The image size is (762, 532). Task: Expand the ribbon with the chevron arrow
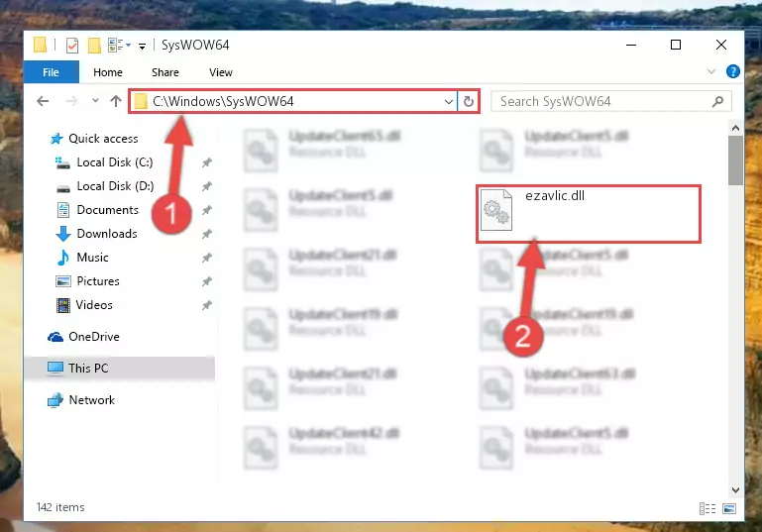pyautogui.click(x=711, y=71)
